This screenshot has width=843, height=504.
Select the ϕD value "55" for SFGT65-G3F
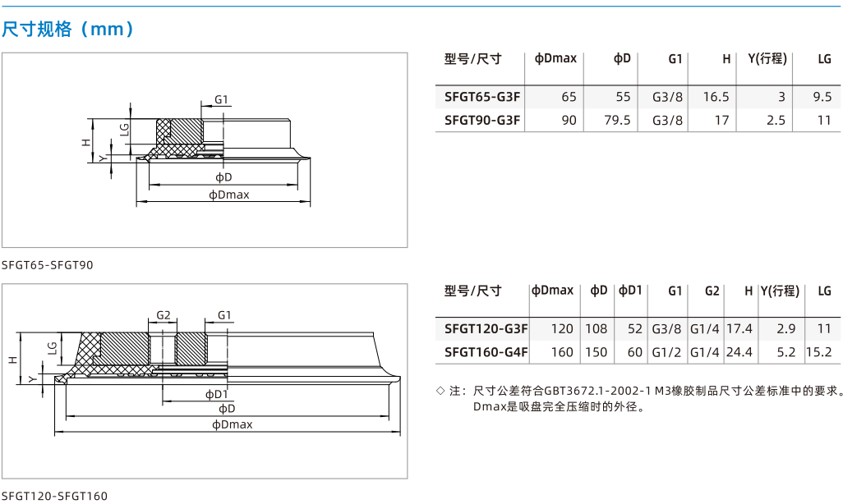click(x=623, y=97)
